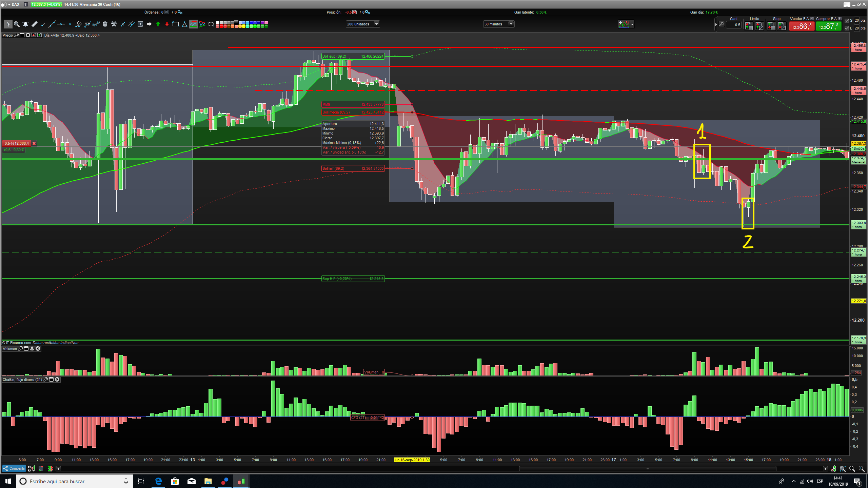The image size is (868, 488).
Task: Select the ruler measurement tool
Action: point(34,24)
